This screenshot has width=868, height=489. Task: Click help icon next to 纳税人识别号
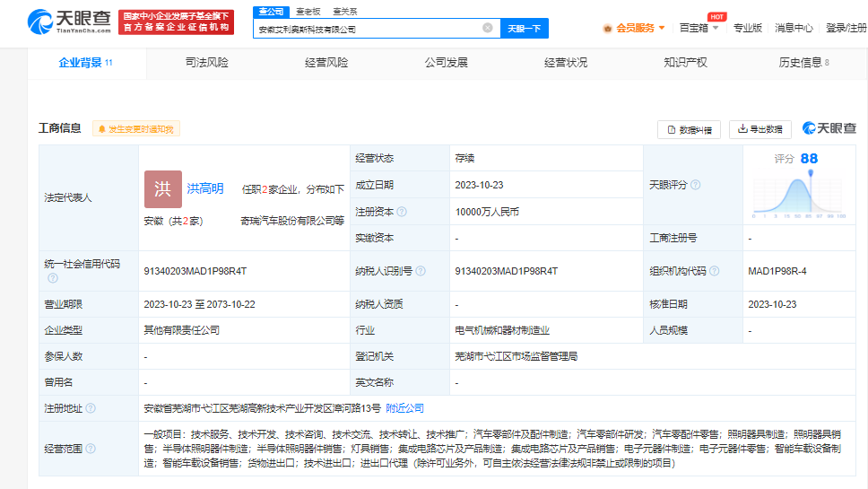click(x=421, y=271)
